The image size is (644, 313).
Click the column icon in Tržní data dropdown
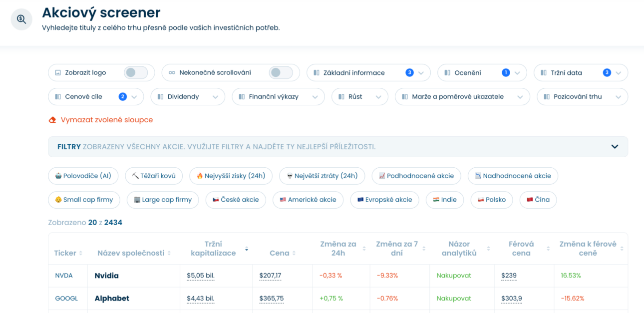[x=544, y=72]
